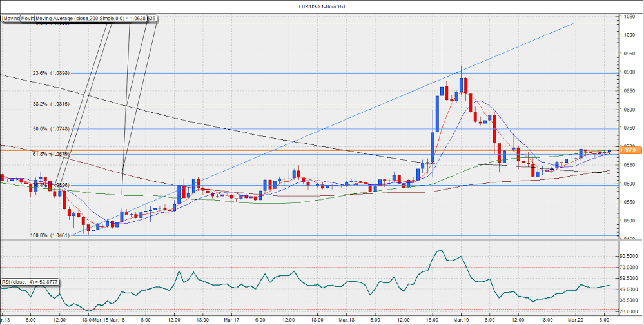The image size is (644, 325).
Task: Click the top of the tallest candle wick
Action: point(442,24)
